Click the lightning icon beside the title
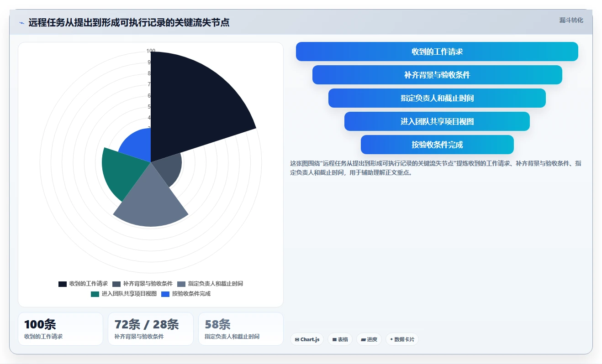This screenshot has width=602, height=364. (x=21, y=23)
